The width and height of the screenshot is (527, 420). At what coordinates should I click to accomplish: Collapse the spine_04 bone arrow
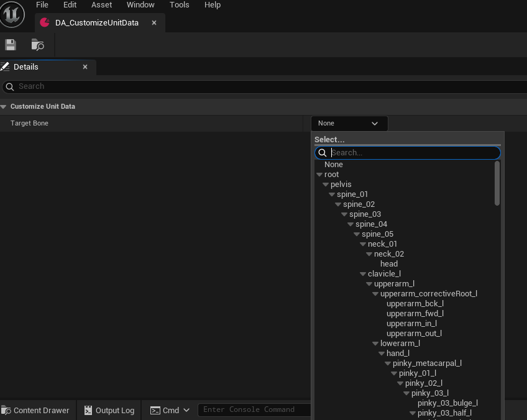[x=351, y=224]
